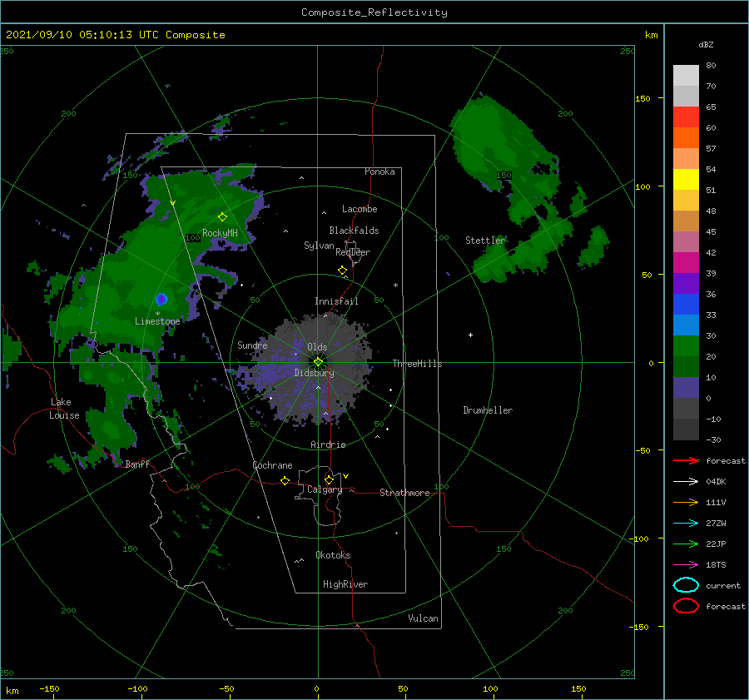Viewport: 749px width, 700px height.
Task: Click the blue storm cell near Limestone
Action: pos(161,300)
